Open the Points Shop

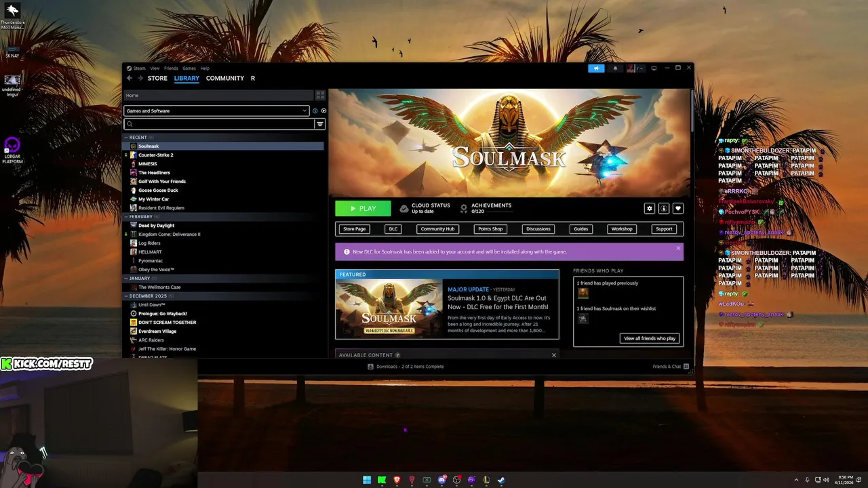click(490, 229)
